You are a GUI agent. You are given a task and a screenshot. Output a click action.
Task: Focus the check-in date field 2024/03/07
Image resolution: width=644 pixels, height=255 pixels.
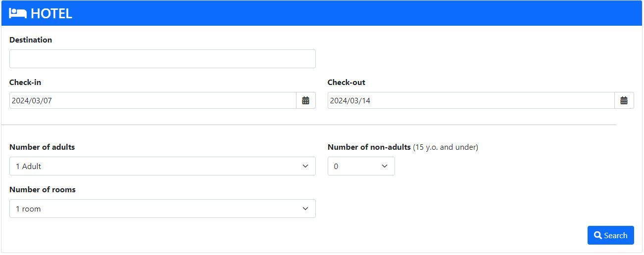coord(152,101)
